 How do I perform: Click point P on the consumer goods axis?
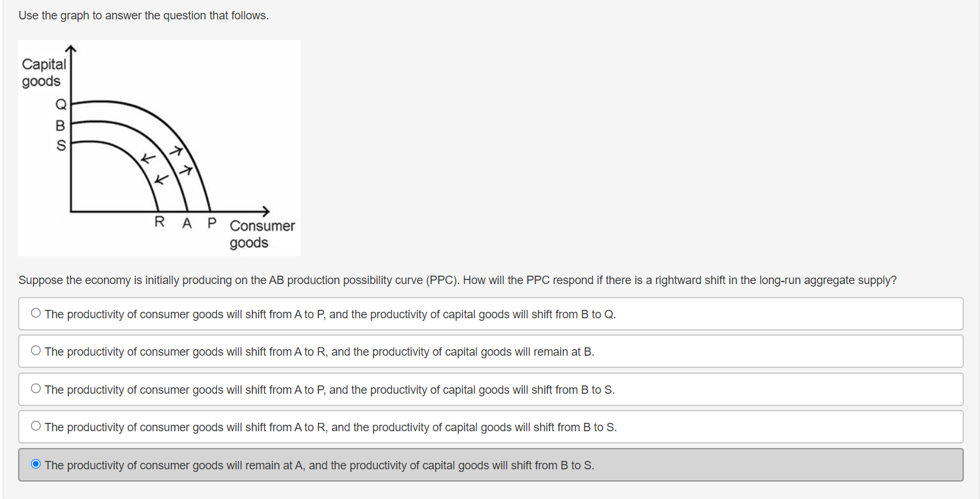[210, 222]
